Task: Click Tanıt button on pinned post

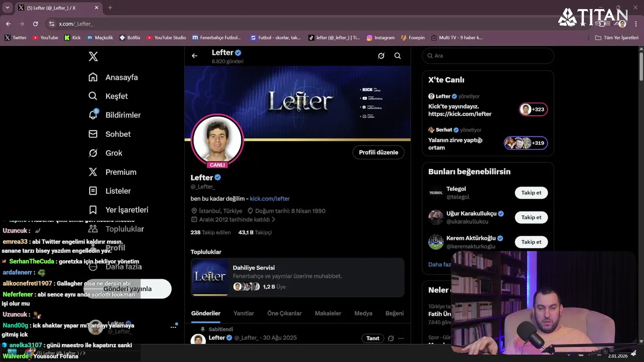Action: point(373,338)
